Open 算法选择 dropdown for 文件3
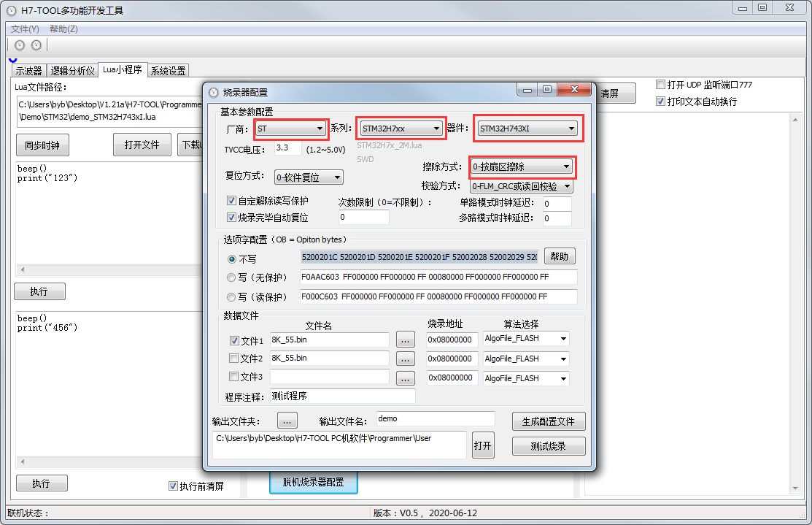The width and height of the screenshot is (812, 525). coord(526,378)
